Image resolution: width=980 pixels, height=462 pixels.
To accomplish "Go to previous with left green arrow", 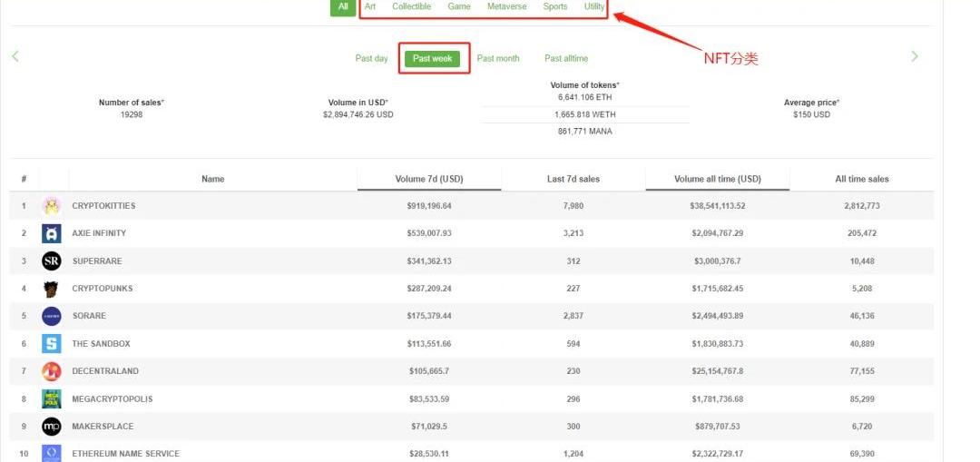I will point(15,56).
